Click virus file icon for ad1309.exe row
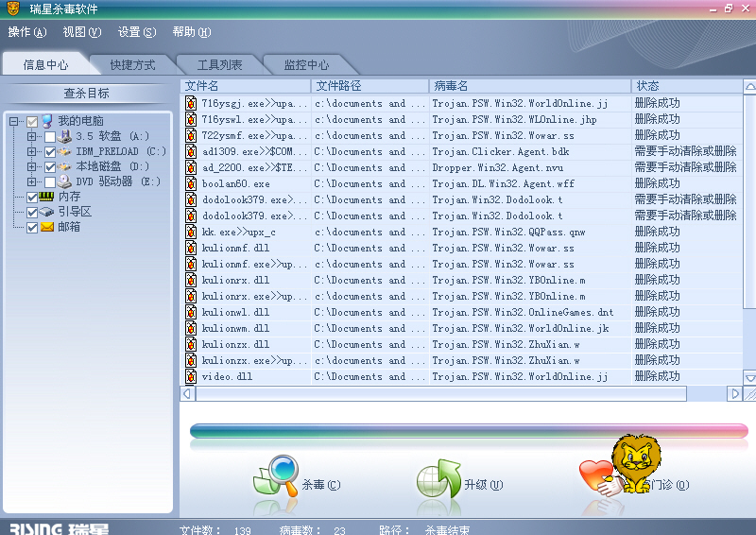The height and width of the screenshot is (535, 756). (191, 151)
